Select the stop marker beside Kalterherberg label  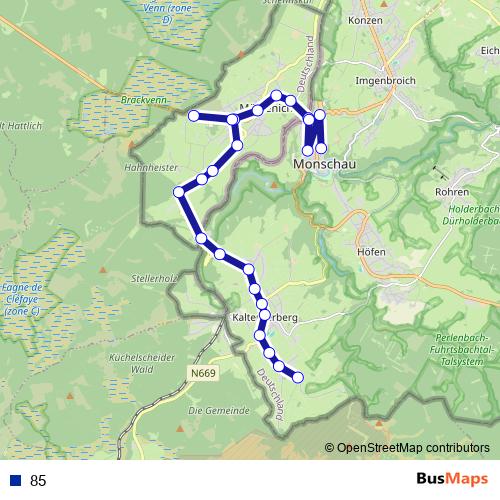click(x=264, y=315)
